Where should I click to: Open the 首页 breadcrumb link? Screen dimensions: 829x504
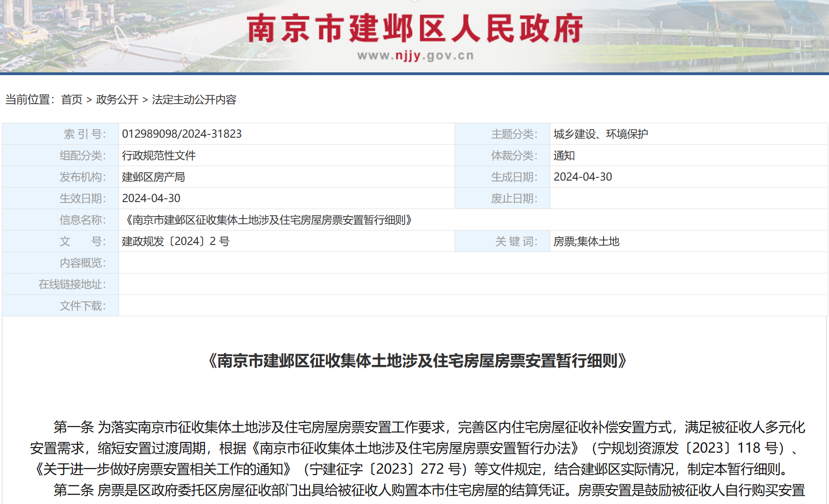tap(71, 99)
